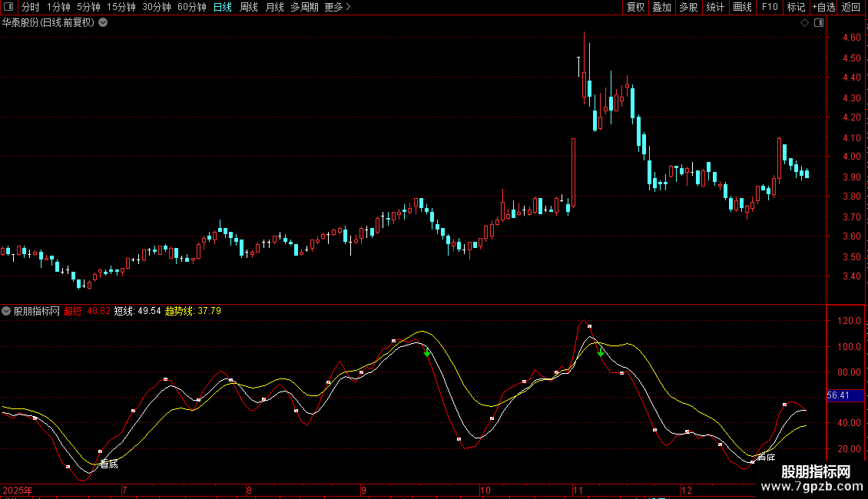Click the green down arrow in November

(x=601, y=352)
